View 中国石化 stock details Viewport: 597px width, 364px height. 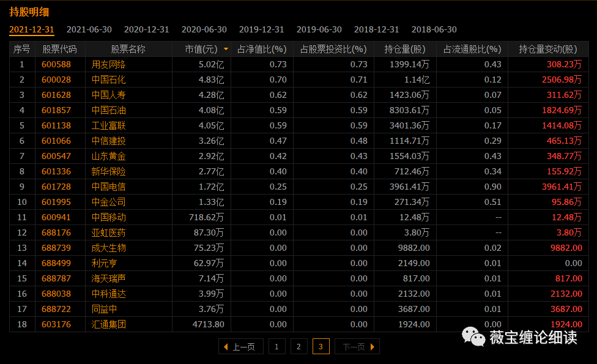coord(108,80)
